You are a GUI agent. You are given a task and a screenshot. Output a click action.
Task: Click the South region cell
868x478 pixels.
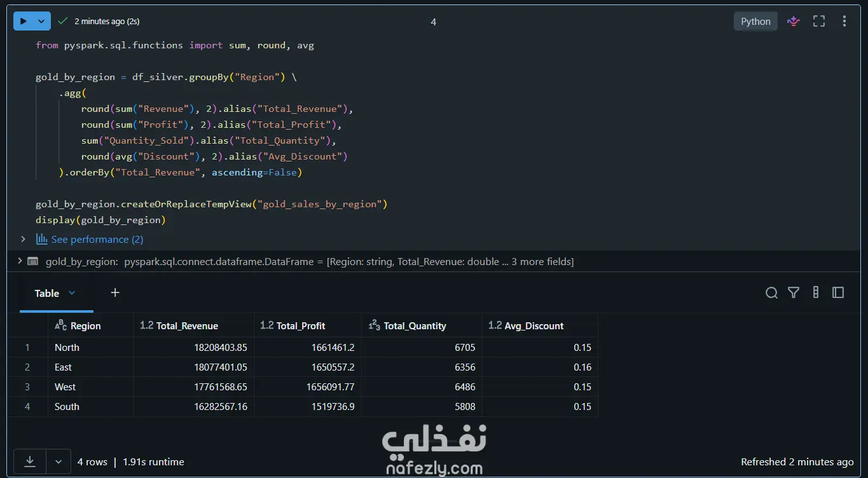[x=91, y=406]
